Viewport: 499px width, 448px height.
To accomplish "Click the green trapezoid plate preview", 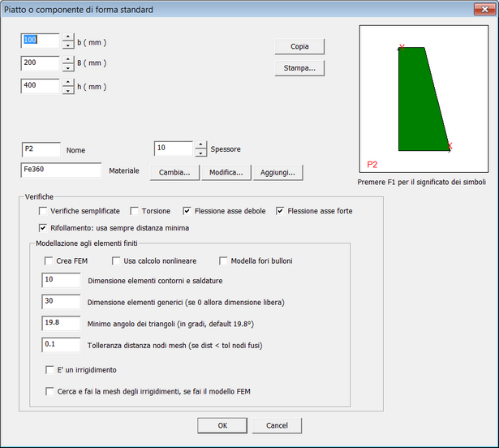I will tap(419, 101).
